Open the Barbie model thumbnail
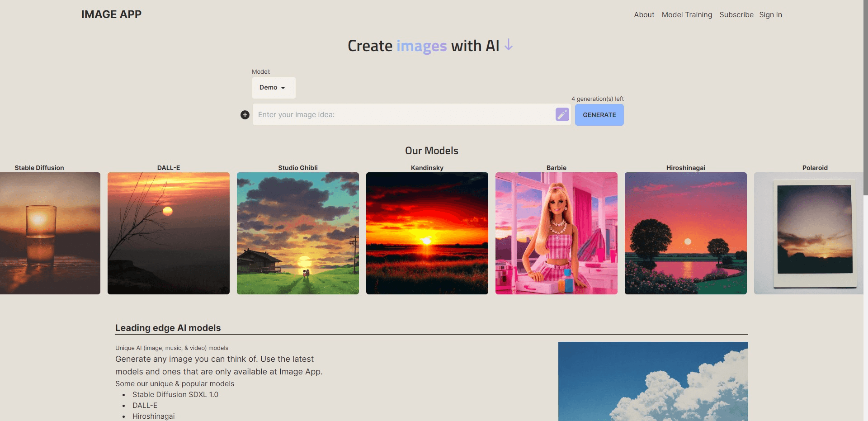The width and height of the screenshot is (868, 421). tap(556, 233)
